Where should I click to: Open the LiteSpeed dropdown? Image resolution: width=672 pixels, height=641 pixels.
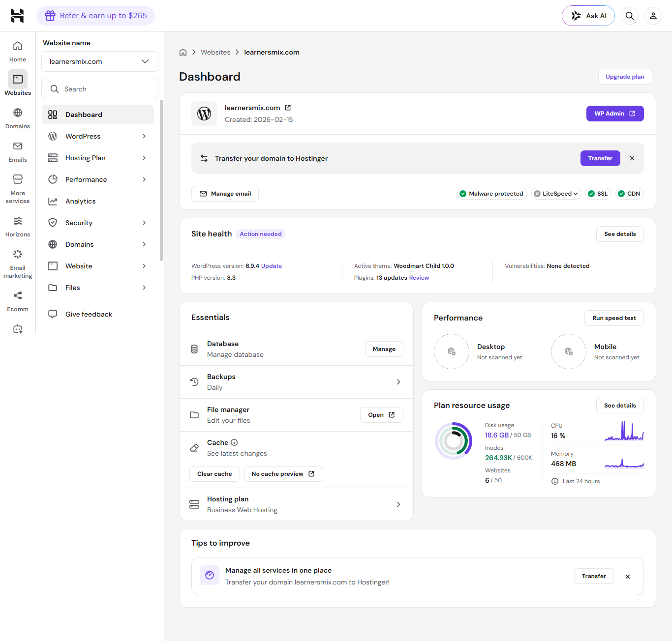(x=556, y=194)
